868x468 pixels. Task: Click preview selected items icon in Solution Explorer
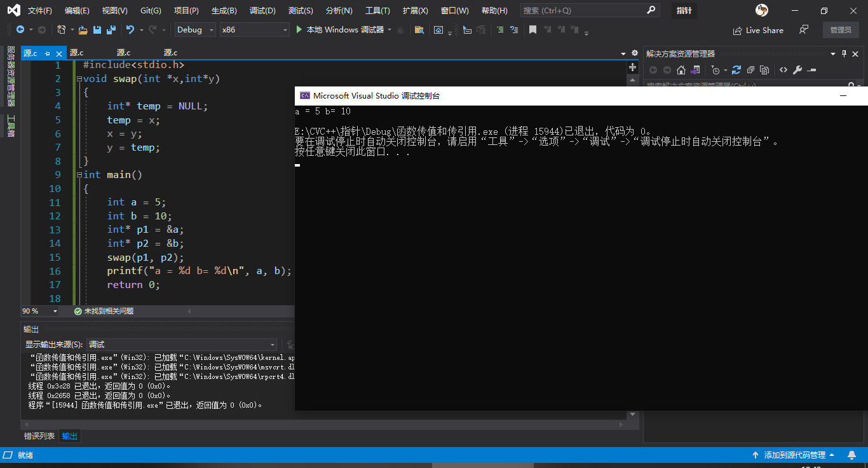811,70
